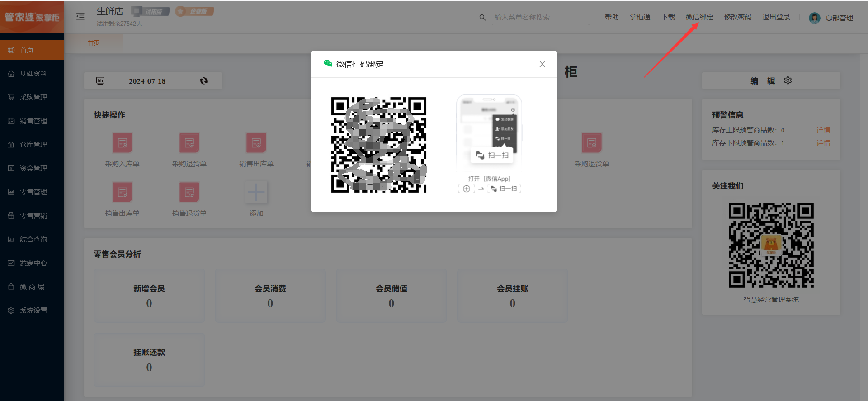Open 修改密码 link
This screenshot has height=401, width=868.
738,17
